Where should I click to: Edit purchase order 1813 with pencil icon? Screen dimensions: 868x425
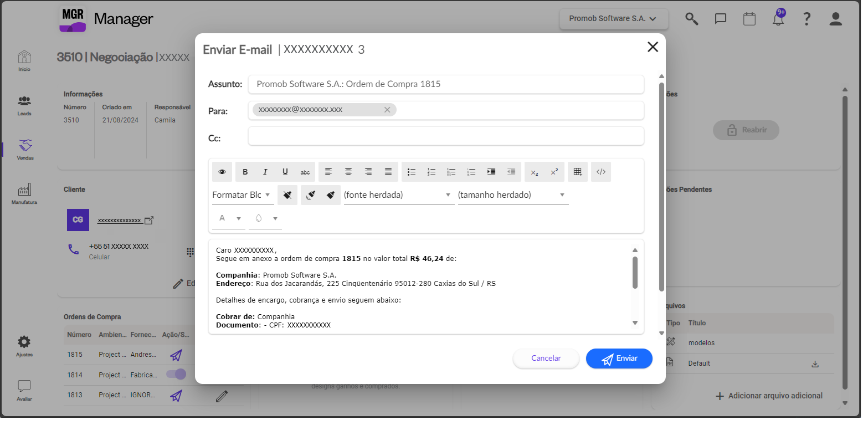click(x=222, y=396)
